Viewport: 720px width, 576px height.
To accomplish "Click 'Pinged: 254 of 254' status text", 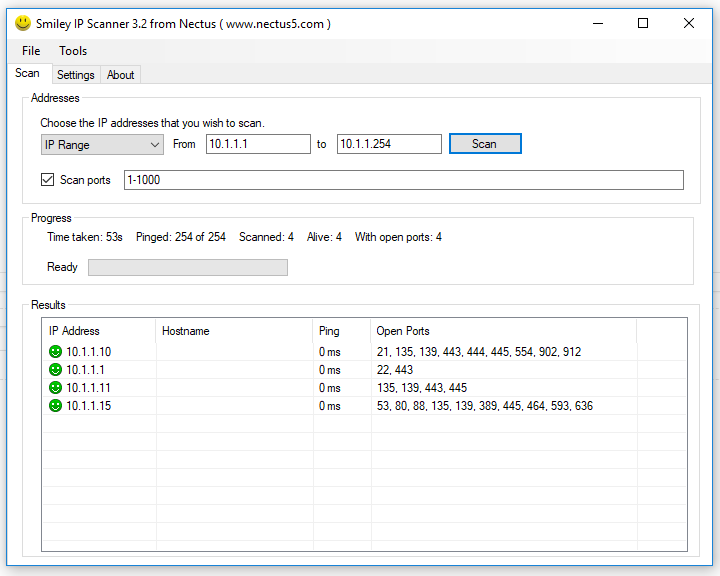I will [x=181, y=237].
